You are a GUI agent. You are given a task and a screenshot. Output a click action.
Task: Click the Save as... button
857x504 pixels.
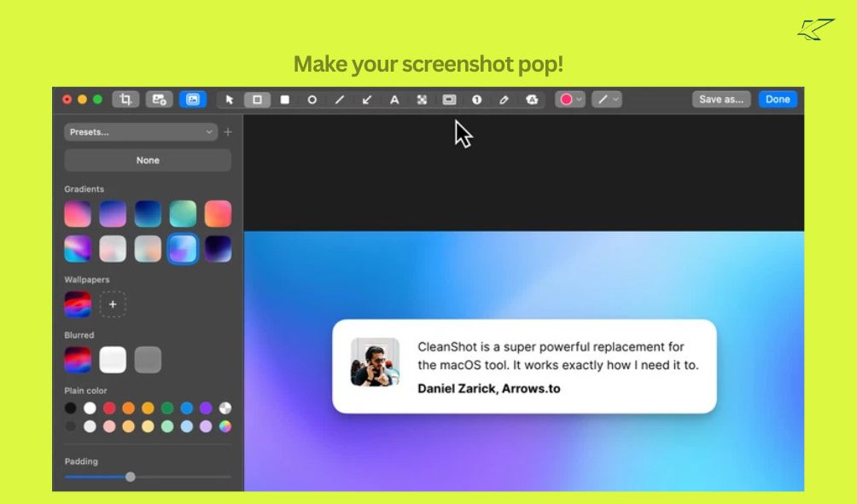721,100
